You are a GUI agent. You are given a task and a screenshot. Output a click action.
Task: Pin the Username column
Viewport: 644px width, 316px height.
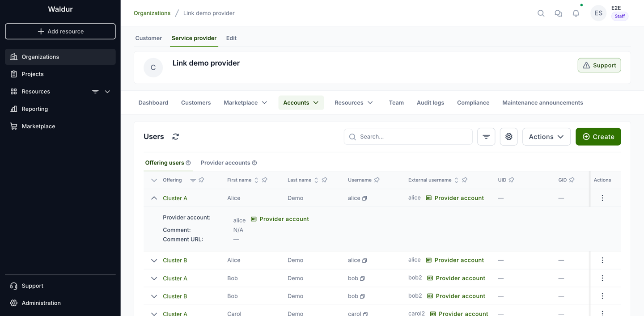click(377, 180)
